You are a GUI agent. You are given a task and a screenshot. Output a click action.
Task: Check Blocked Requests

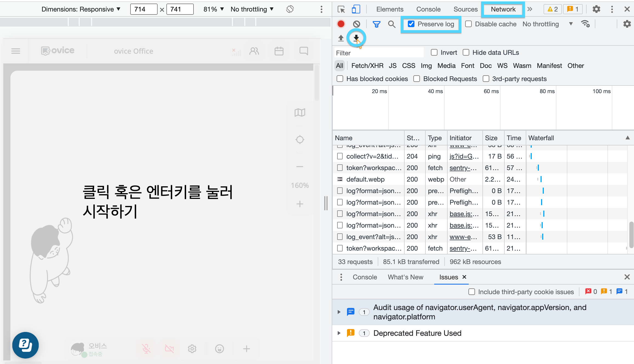tap(417, 79)
